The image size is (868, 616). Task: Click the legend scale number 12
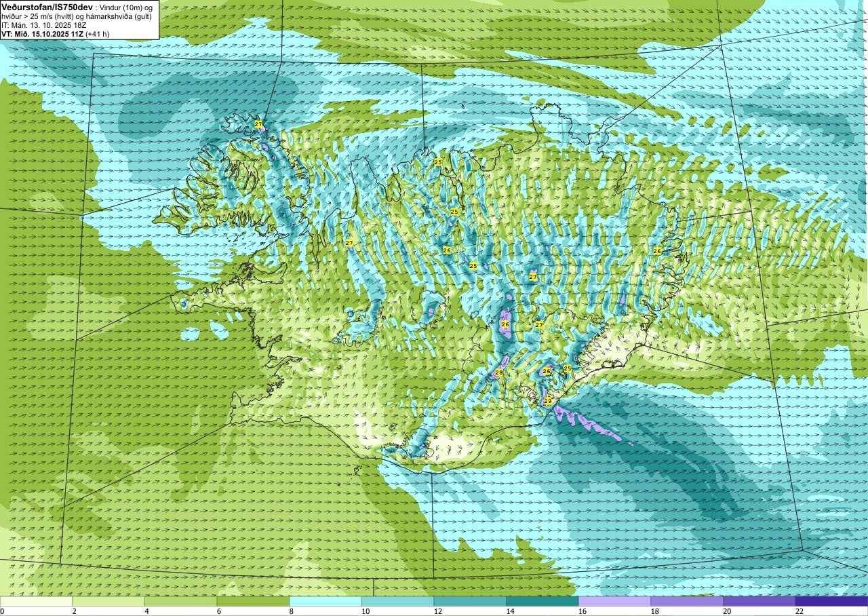[x=438, y=611]
